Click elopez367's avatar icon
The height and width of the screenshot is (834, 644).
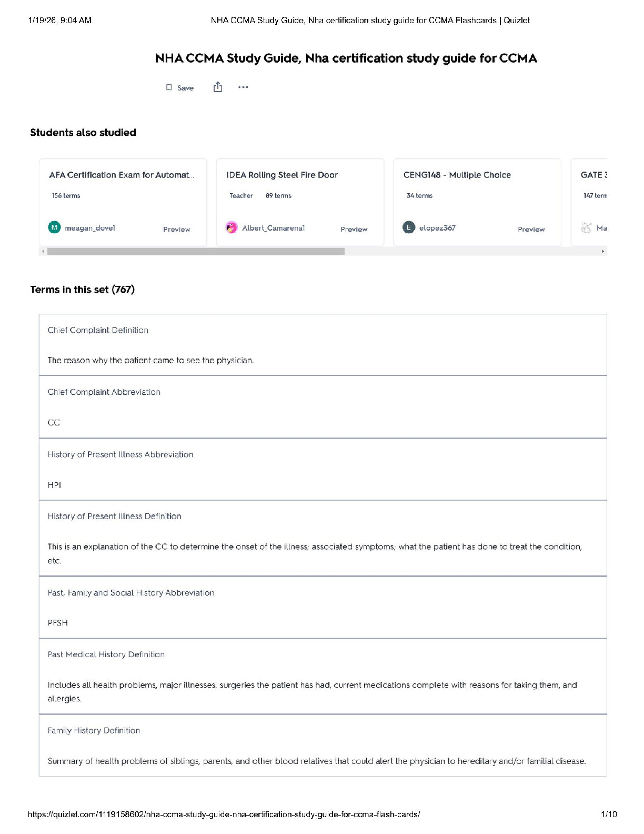[409, 227]
